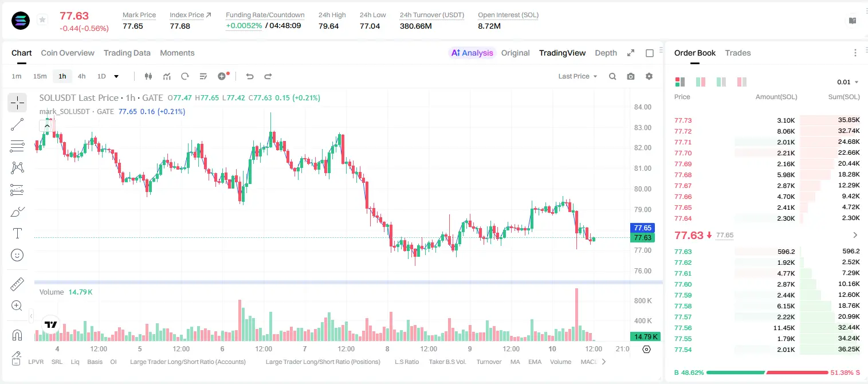Viewport: 868px width, 384px height.
Task: Switch to the Trades tab
Action: point(737,53)
